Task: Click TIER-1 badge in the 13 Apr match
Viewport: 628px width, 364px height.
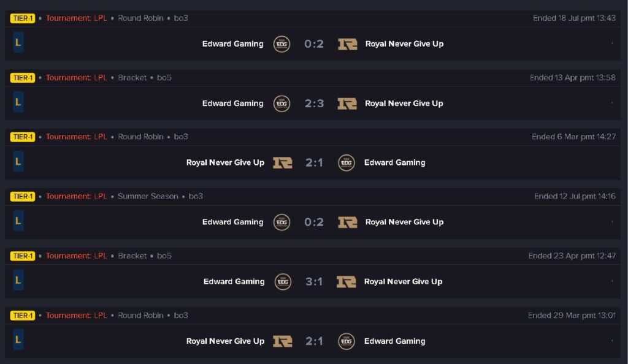Action: [23, 78]
